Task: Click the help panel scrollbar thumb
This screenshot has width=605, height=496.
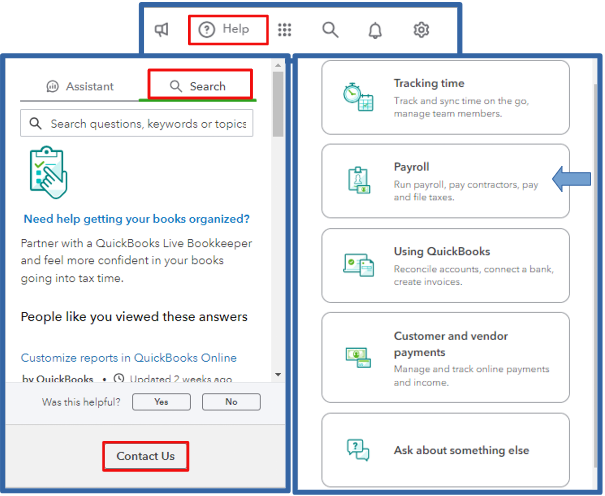Action: point(278,104)
